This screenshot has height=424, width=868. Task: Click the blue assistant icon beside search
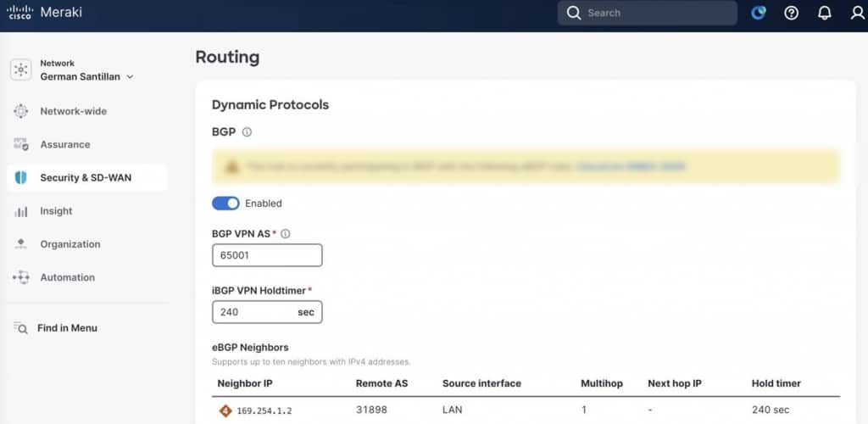(758, 13)
